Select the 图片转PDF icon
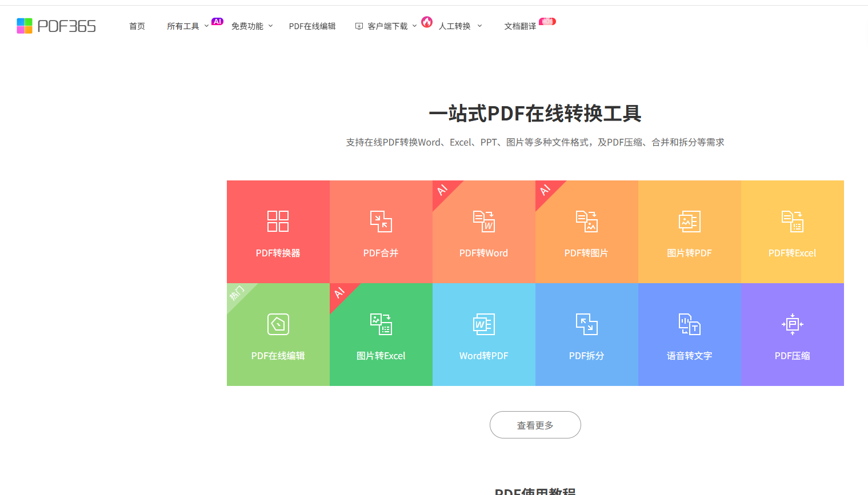 point(689,222)
